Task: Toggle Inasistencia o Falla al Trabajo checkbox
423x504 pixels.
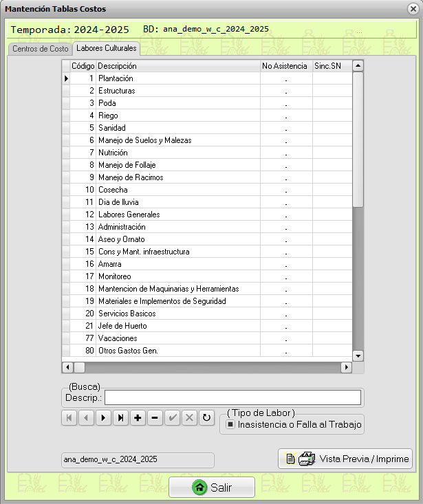Action: click(230, 424)
